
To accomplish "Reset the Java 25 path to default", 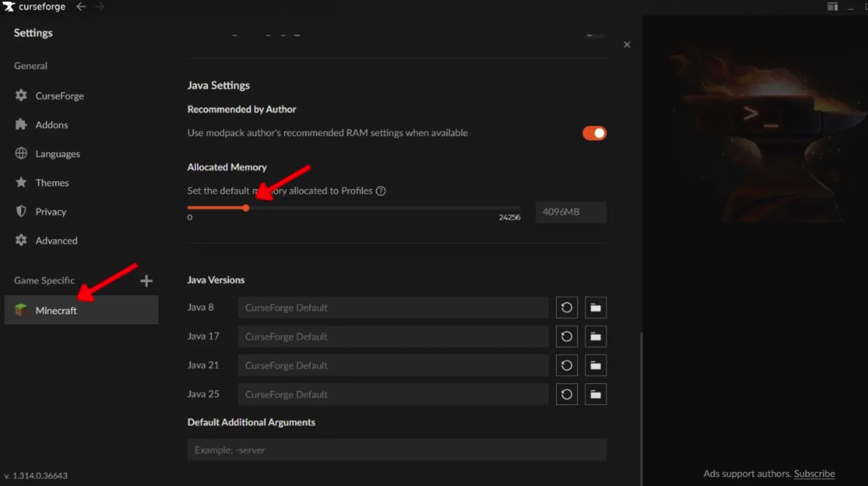I will tap(566, 394).
